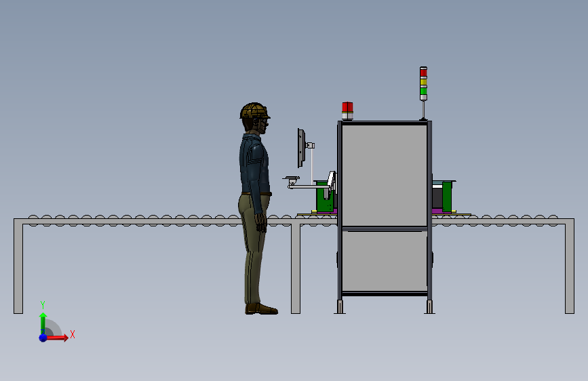Viewport: 588px width, 381px height.
Task: Click the blue Z axis ball of the triad
Action: (x=43, y=338)
